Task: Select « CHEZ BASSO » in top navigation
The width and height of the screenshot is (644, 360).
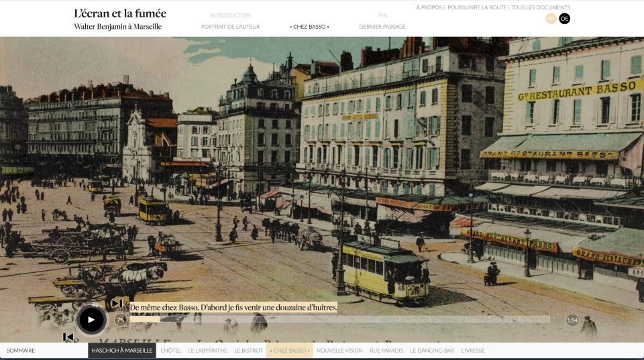Action: pyautogui.click(x=309, y=27)
